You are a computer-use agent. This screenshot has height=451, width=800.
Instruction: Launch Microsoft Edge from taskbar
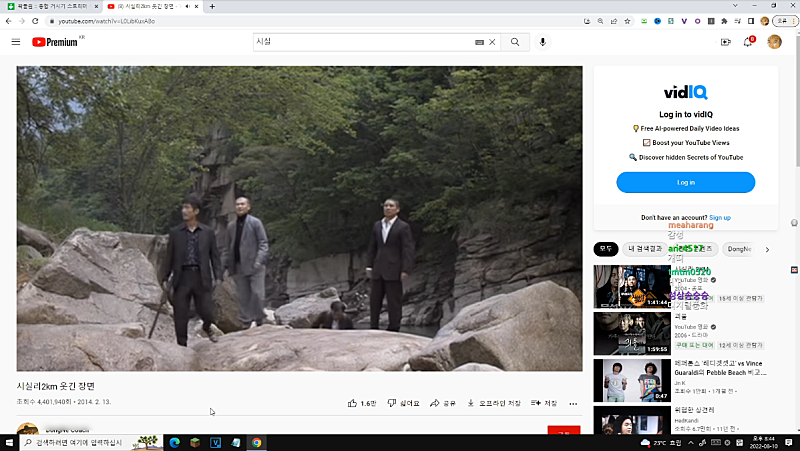pyautogui.click(x=174, y=442)
